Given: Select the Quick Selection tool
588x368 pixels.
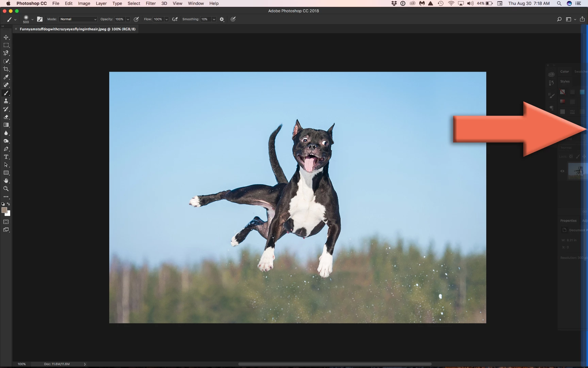Looking at the screenshot, I should point(6,61).
